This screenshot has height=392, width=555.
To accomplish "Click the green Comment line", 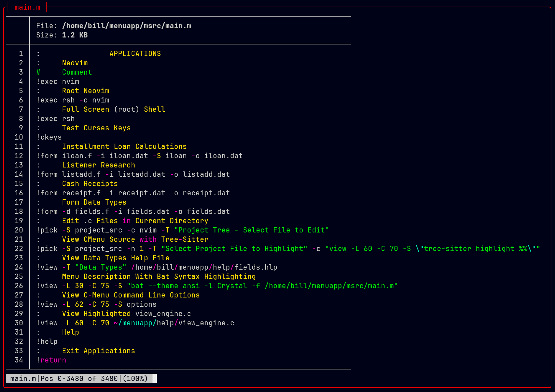I will (x=77, y=72).
